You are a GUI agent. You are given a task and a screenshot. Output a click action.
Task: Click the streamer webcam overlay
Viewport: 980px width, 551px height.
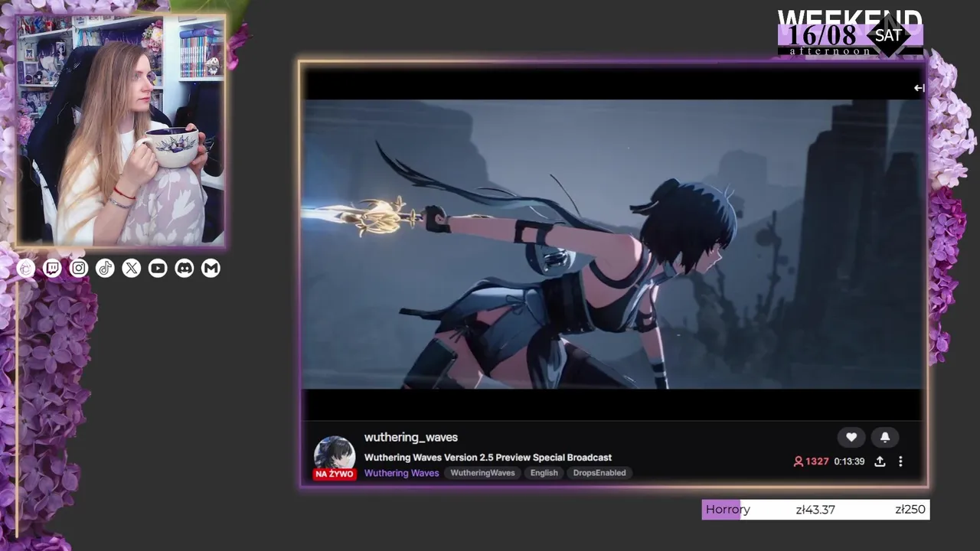(x=121, y=131)
